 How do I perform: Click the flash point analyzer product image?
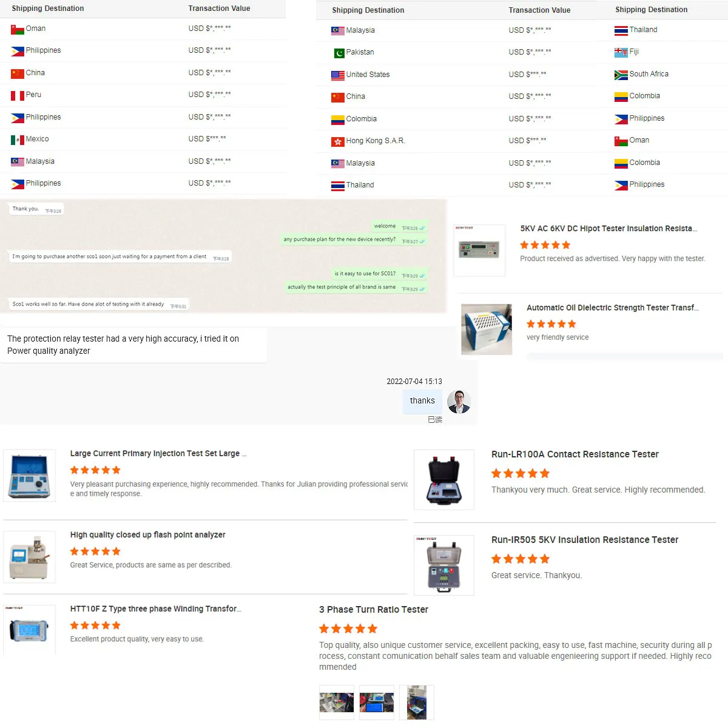(30, 557)
